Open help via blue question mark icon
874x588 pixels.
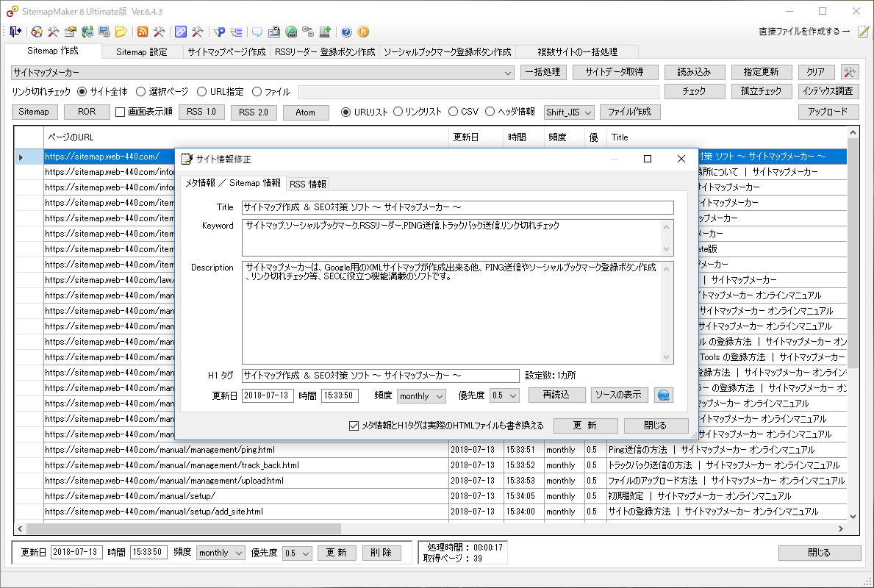coord(346,32)
